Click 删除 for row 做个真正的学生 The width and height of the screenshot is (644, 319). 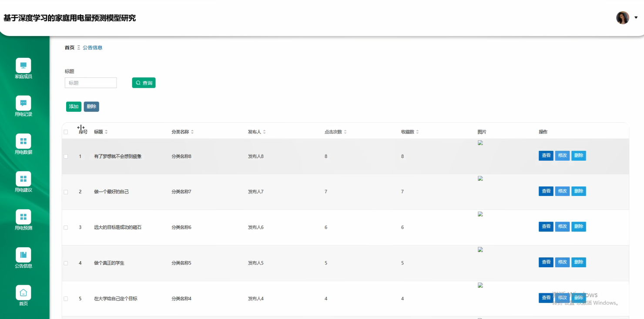point(578,262)
